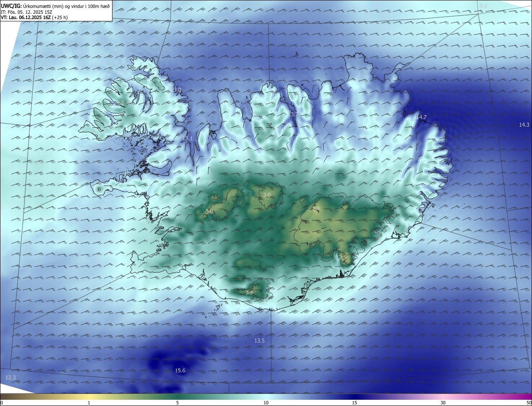
Task: Select the 14.7 value label on the map
Action: (x=421, y=117)
